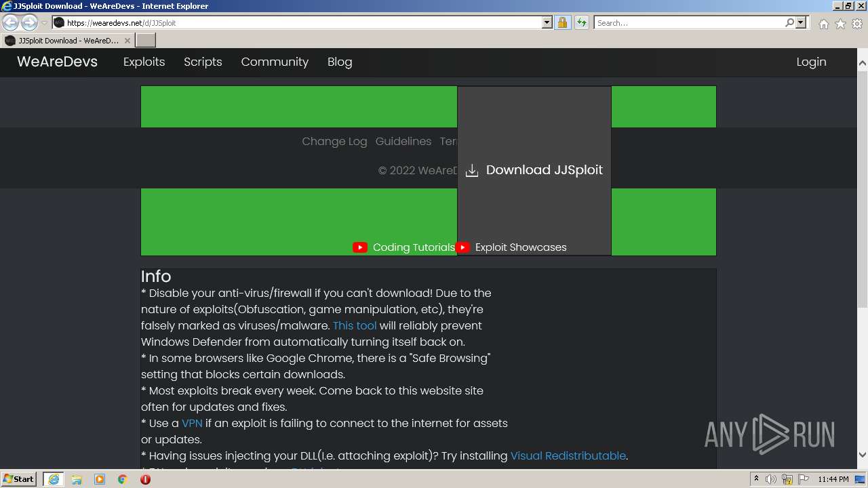868x488 pixels.
Task: Click YouTube icon beside Coding Tutorials
Action: (360, 247)
